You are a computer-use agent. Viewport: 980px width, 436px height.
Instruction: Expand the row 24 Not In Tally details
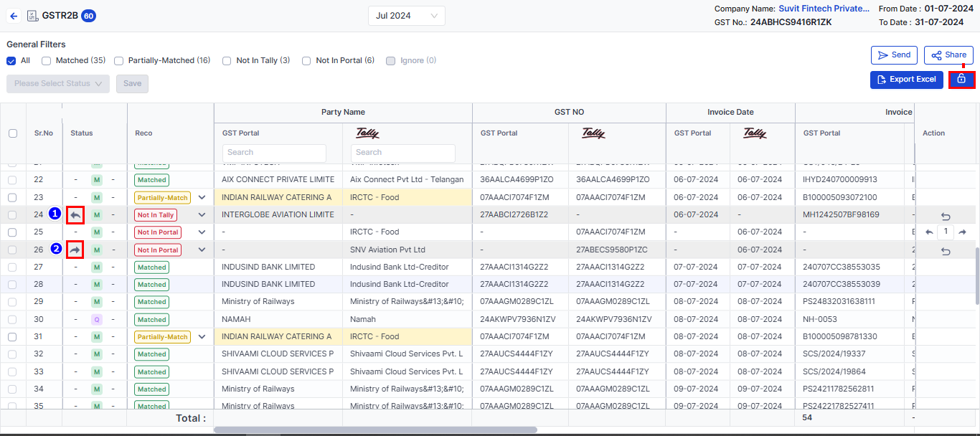tap(202, 214)
